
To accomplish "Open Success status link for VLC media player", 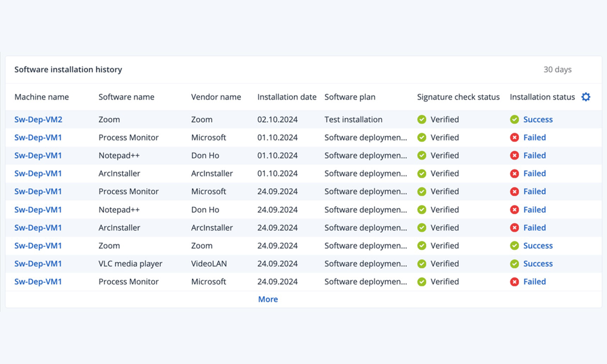I will (538, 264).
